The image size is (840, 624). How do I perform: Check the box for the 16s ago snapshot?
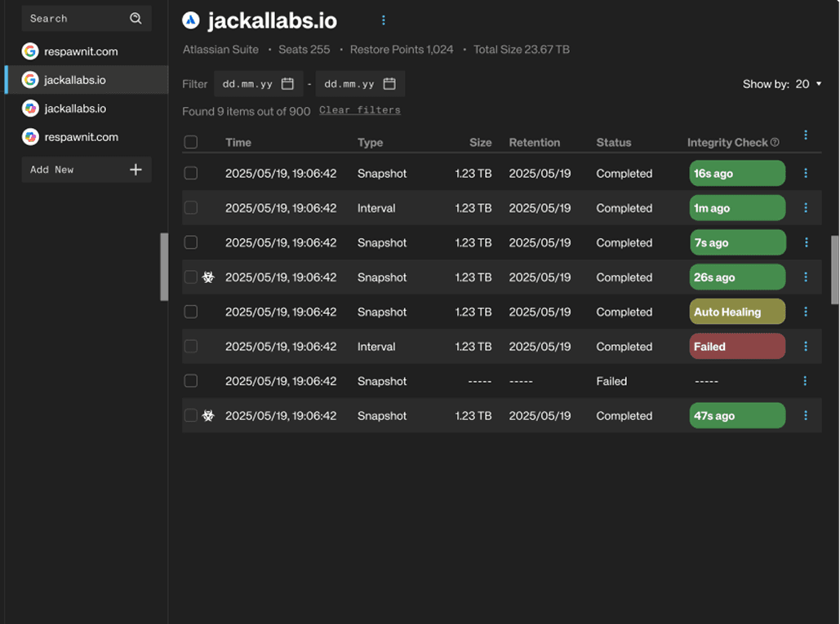191,174
